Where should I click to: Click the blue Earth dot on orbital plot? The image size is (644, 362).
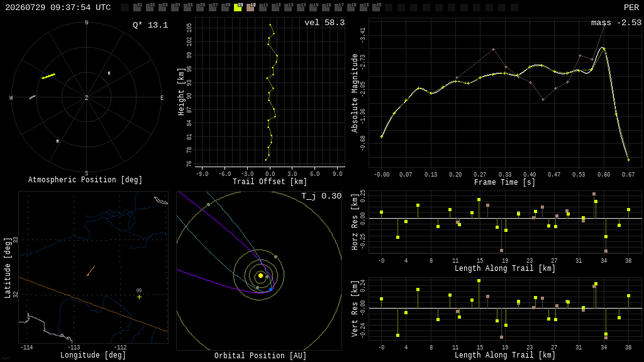pos(270,290)
